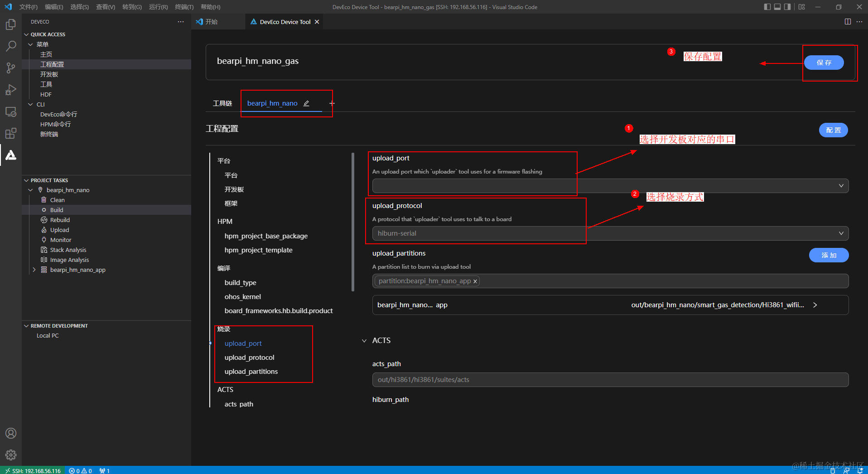868x474 pixels.
Task: Click the pencil icon beside bearpi_hm_nano
Action: [306, 103]
